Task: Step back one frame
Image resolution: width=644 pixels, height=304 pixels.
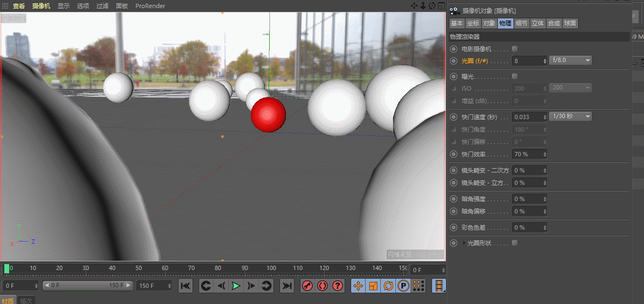Action: pyautogui.click(x=221, y=286)
